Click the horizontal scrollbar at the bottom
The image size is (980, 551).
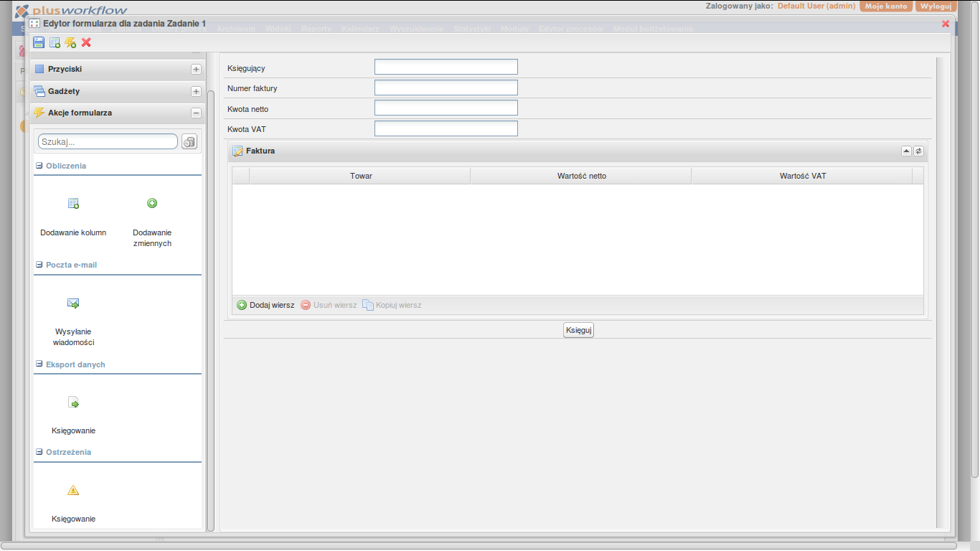coord(479,546)
